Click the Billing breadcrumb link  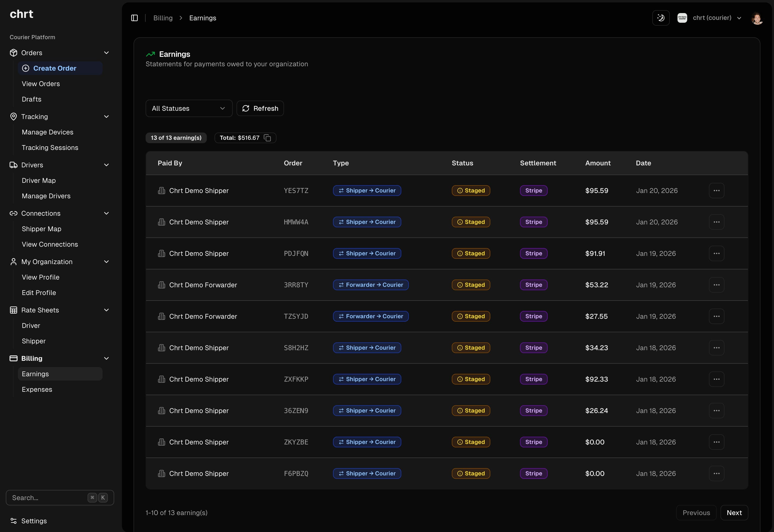pos(163,18)
